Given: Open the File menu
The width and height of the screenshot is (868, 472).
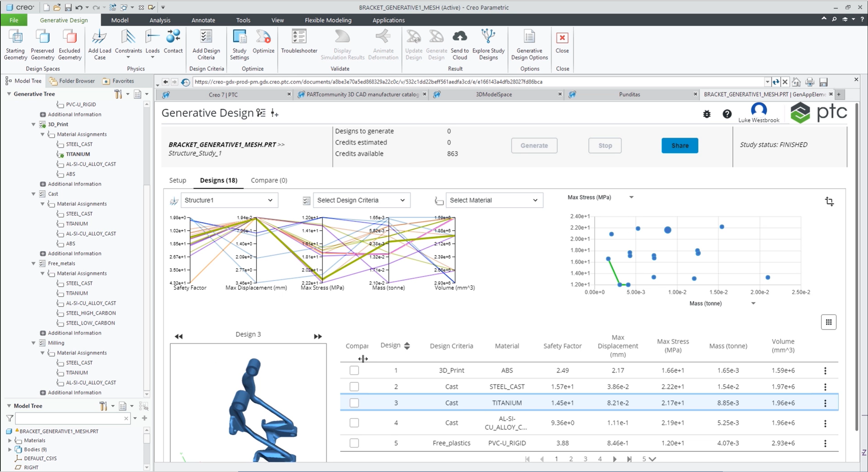Looking at the screenshot, I should tap(14, 20).
